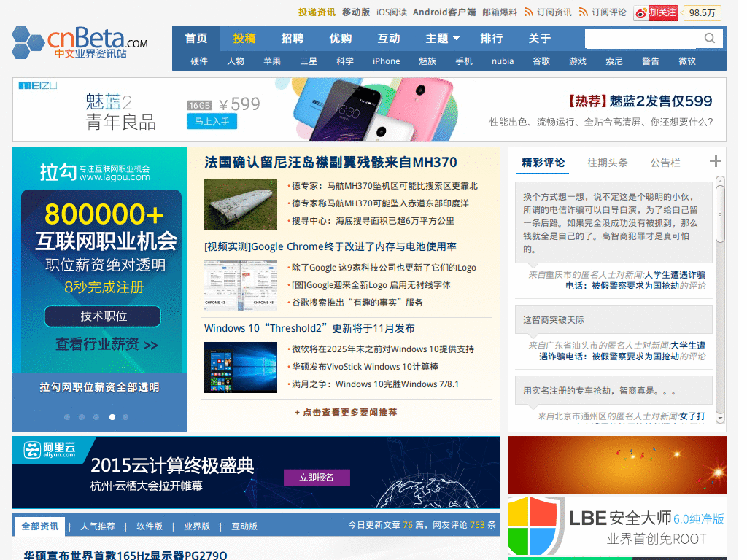747x560 pixels.
Task: Click the cnBeta.COM site logo
Action: (80, 43)
